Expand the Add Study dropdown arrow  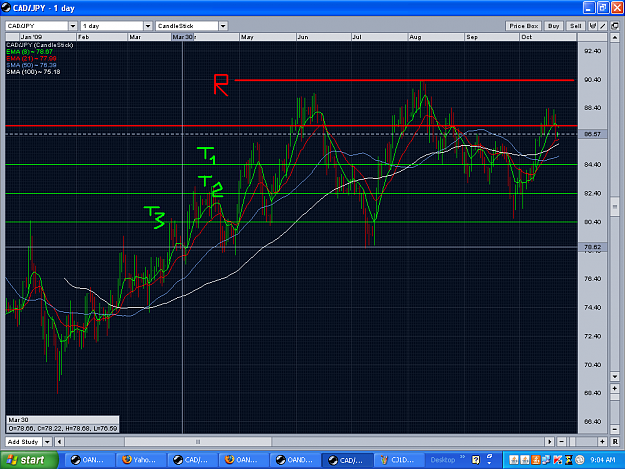[48, 442]
